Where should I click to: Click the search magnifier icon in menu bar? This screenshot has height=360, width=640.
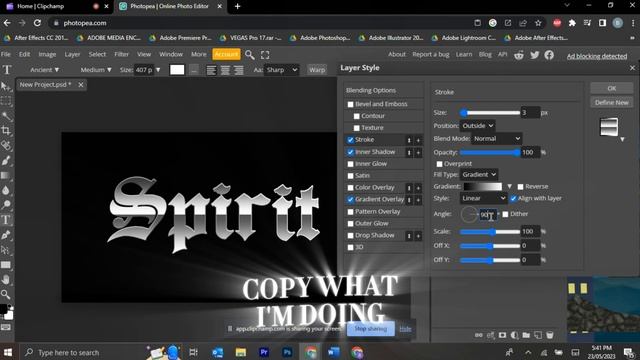[249, 55]
